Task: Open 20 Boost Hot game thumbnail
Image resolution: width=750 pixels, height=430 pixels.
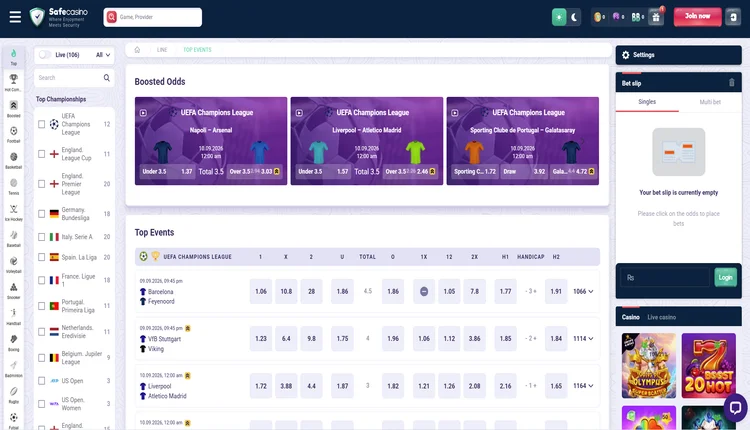Action: [x=708, y=366]
